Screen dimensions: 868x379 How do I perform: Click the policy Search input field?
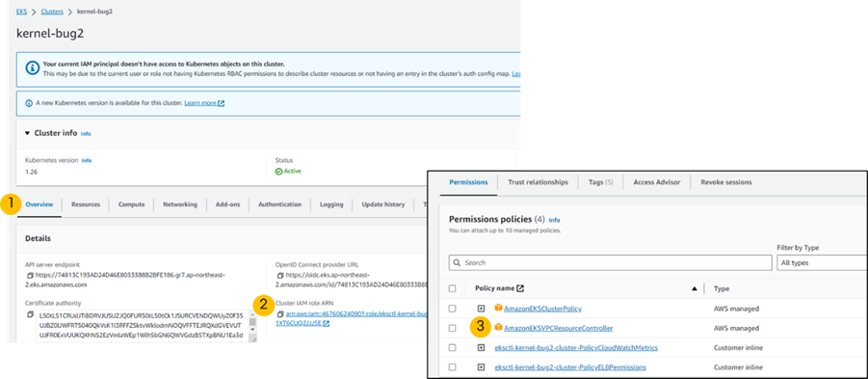click(610, 262)
